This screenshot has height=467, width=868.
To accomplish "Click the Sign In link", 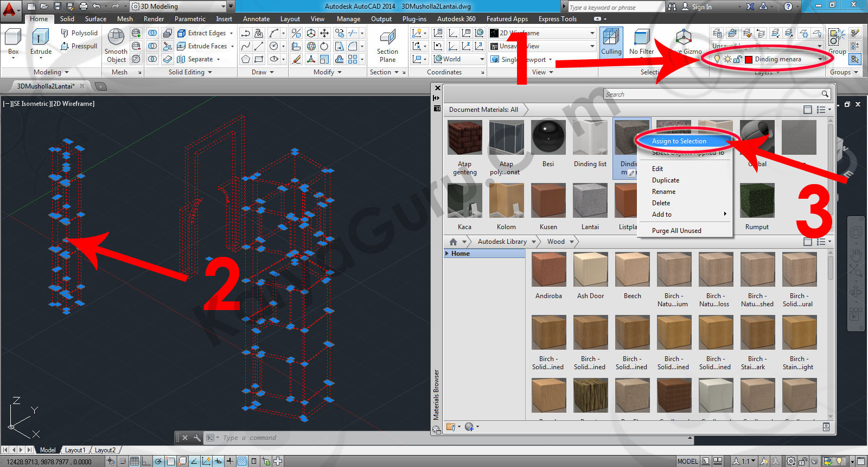I will pos(701,7).
